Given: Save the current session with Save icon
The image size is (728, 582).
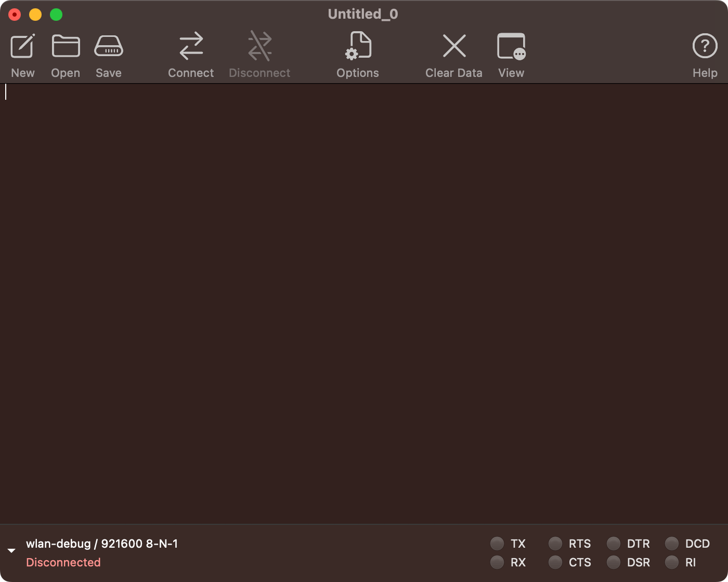Looking at the screenshot, I should [x=109, y=47].
